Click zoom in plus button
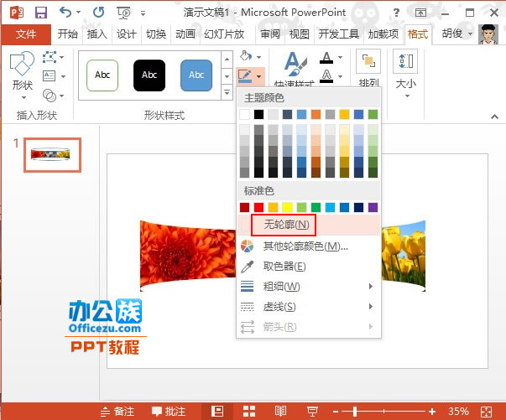The image size is (506, 420). coord(432,412)
